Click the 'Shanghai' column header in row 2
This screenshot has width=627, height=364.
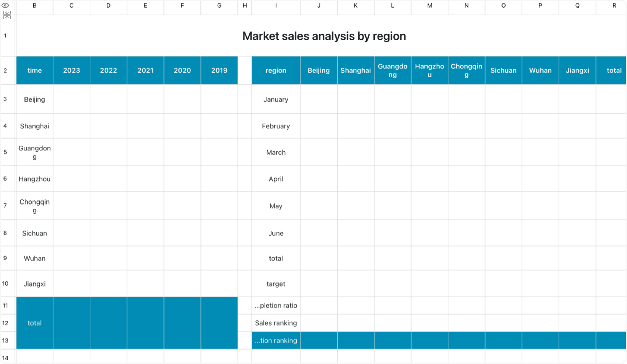tap(356, 70)
